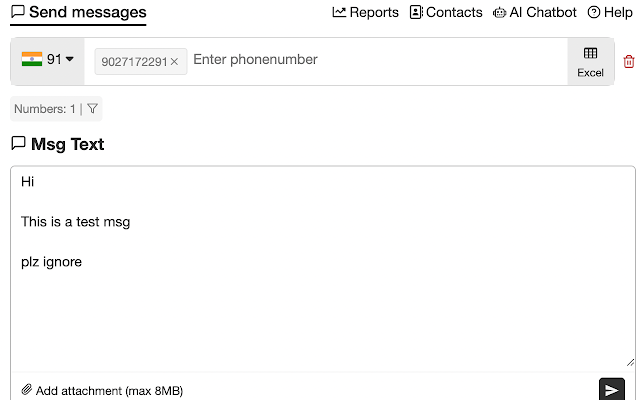
Task: Open the Contacts page
Action: click(446, 12)
